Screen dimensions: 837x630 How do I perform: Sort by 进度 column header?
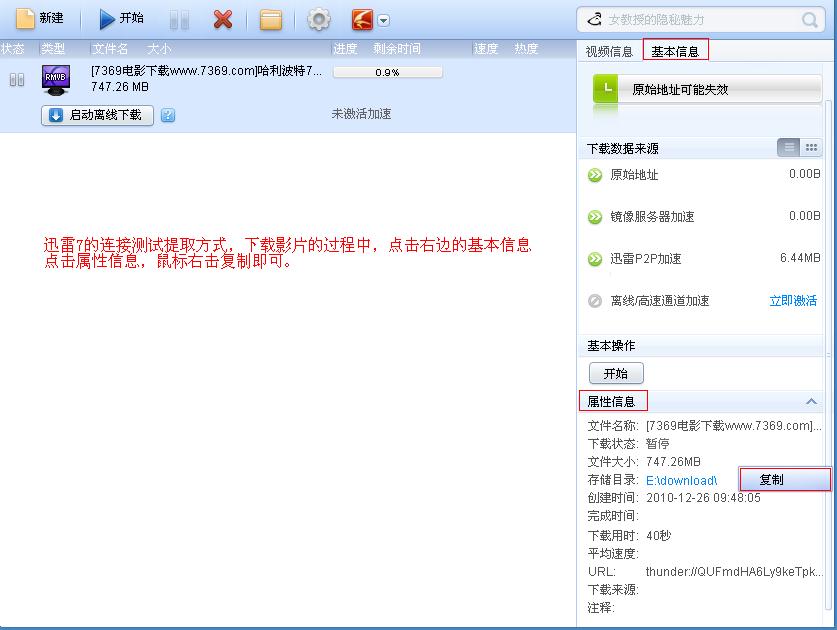pyautogui.click(x=345, y=49)
